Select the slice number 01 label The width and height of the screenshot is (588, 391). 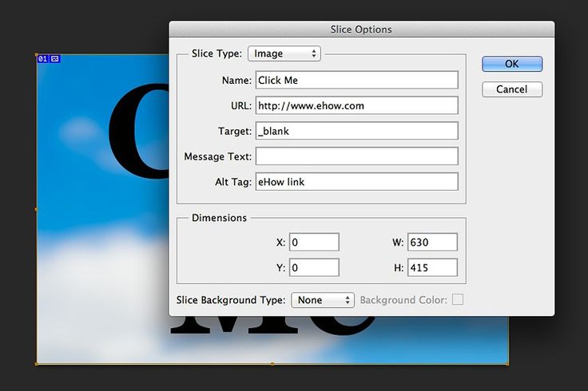tap(43, 59)
